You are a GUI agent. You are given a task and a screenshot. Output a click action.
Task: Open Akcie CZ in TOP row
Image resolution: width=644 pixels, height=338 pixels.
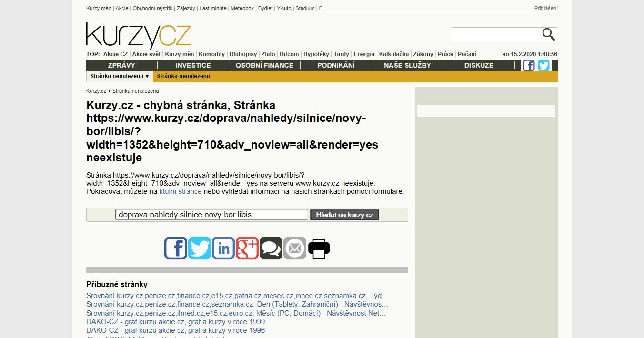[x=115, y=54]
